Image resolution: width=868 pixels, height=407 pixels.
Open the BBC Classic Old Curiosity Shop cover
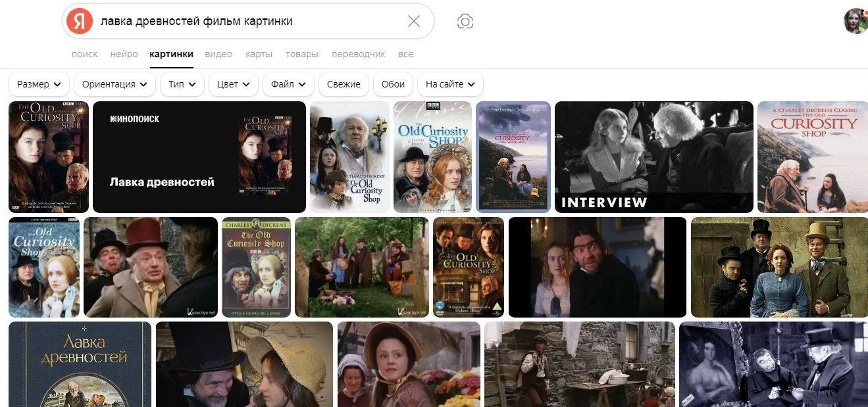click(432, 156)
